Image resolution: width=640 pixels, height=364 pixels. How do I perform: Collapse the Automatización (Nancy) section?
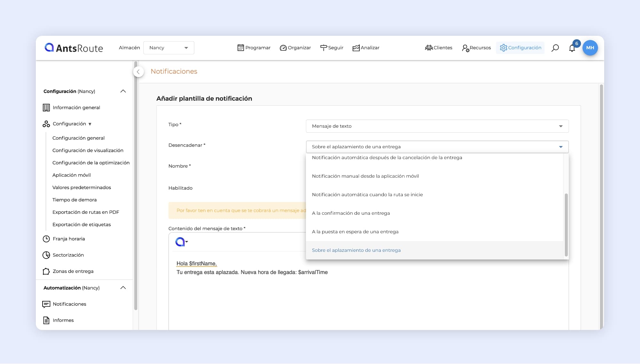[x=123, y=288]
